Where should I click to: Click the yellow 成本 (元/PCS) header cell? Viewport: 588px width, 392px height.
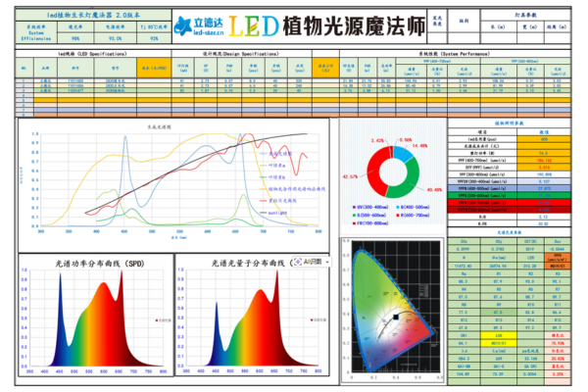coord(154,68)
